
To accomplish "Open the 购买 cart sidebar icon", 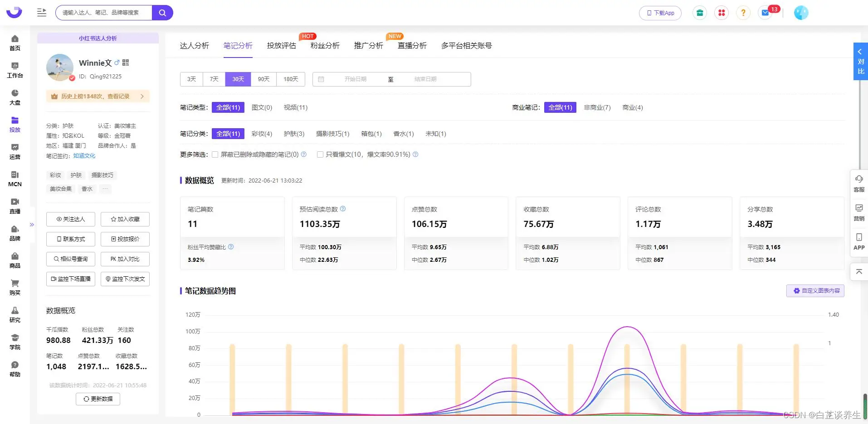I will pyautogui.click(x=15, y=287).
